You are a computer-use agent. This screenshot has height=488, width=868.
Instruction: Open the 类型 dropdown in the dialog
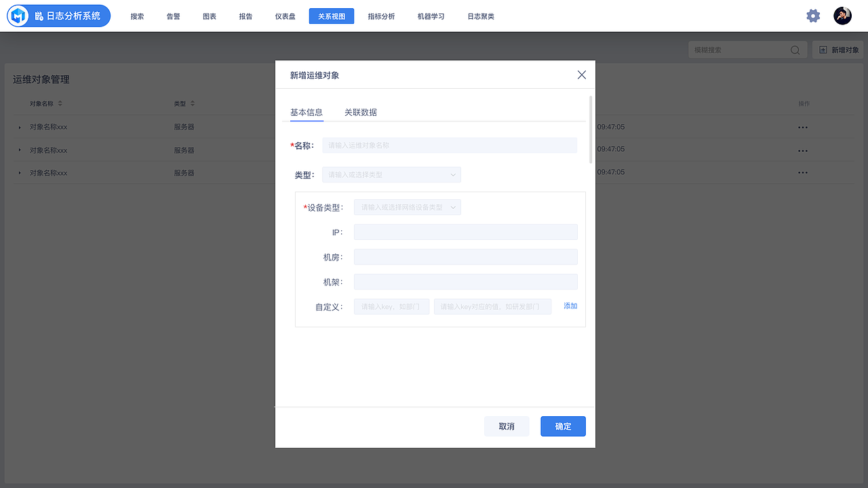pyautogui.click(x=391, y=174)
